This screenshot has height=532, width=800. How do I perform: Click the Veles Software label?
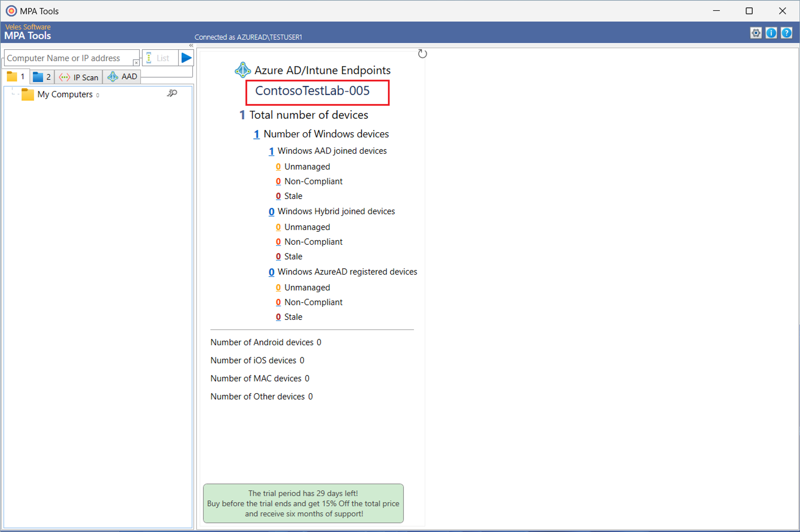[x=28, y=27]
